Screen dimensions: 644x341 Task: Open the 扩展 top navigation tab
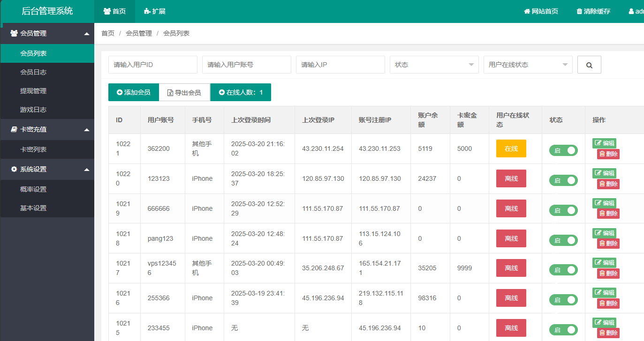[155, 11]
